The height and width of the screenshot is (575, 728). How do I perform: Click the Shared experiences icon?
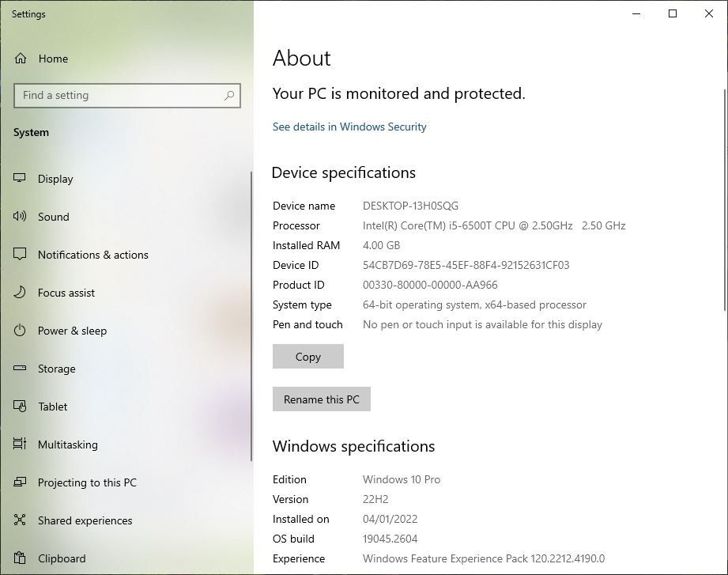(20, 520)
